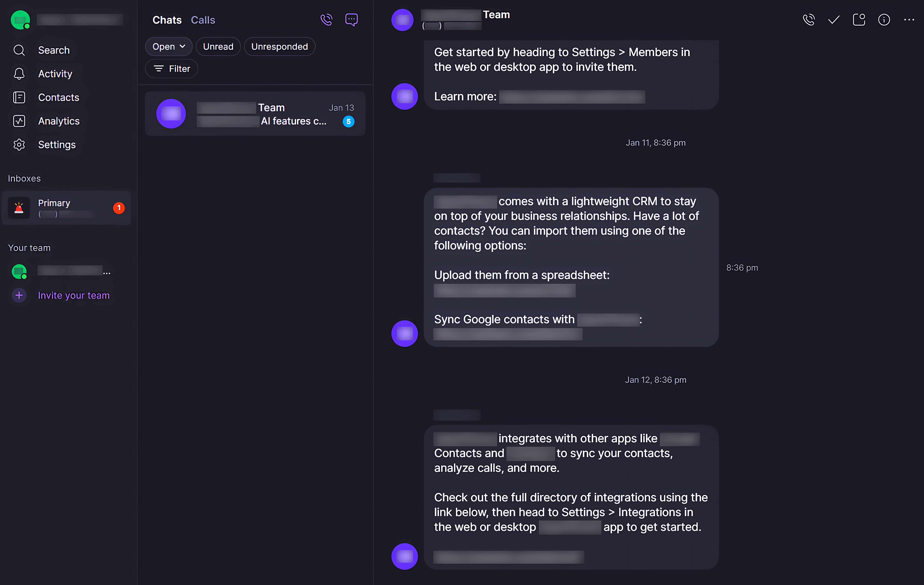Image resolution: width=924 pixels, height=585 pixels.
Task: Switch to the Calls tab
Action: [203, 20]
